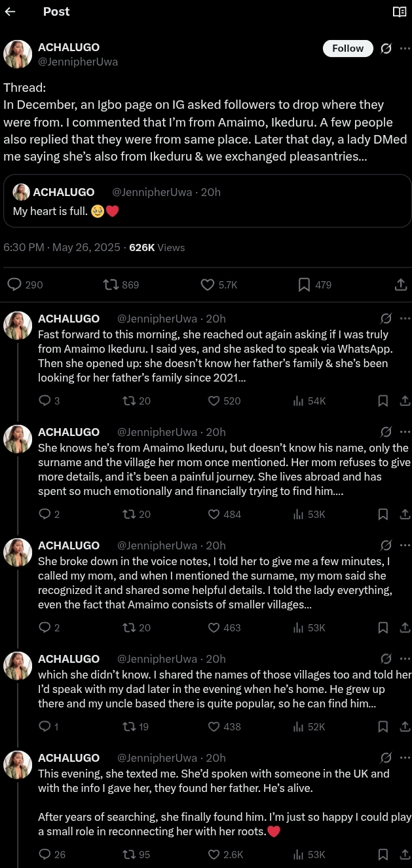Open reader view book icon

tap(399, 12)
